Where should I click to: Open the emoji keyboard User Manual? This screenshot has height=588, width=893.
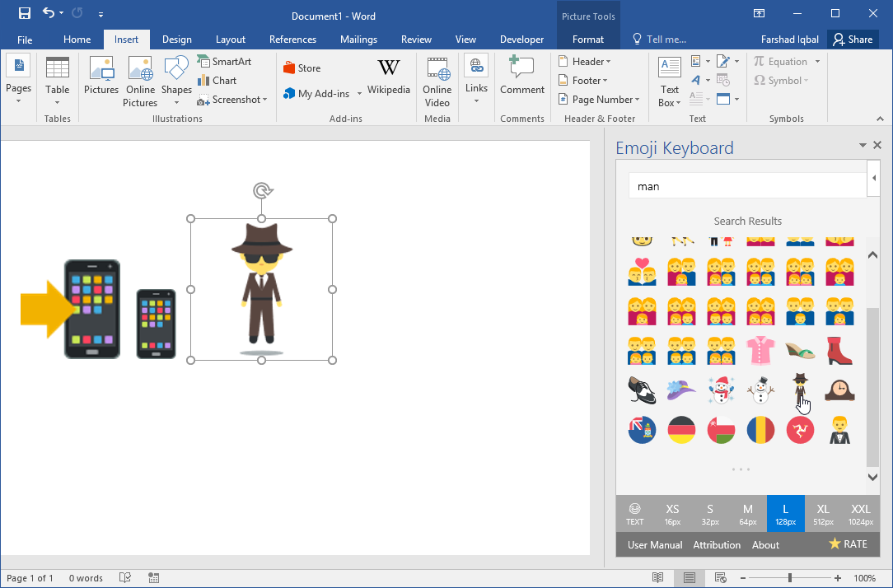(654, 544)
